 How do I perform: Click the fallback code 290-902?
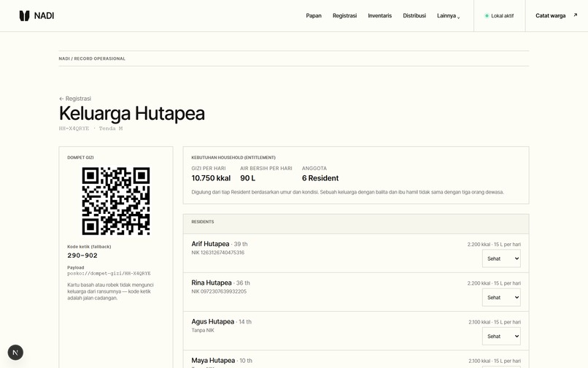82,256
